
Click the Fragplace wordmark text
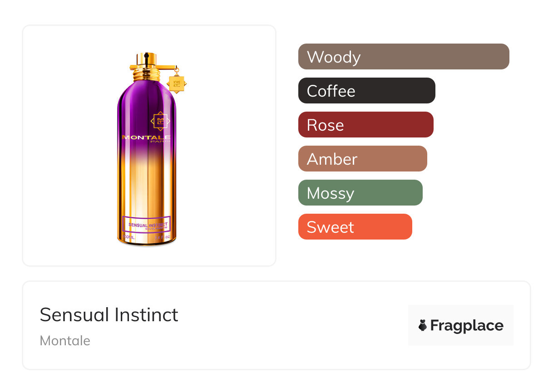(x=467, y=325)
